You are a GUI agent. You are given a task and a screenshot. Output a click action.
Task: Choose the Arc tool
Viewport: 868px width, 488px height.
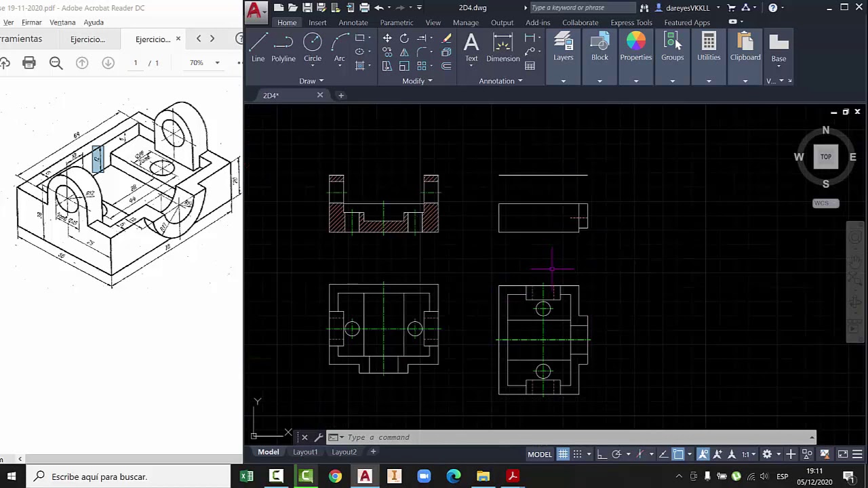click(x=340, y=47)
